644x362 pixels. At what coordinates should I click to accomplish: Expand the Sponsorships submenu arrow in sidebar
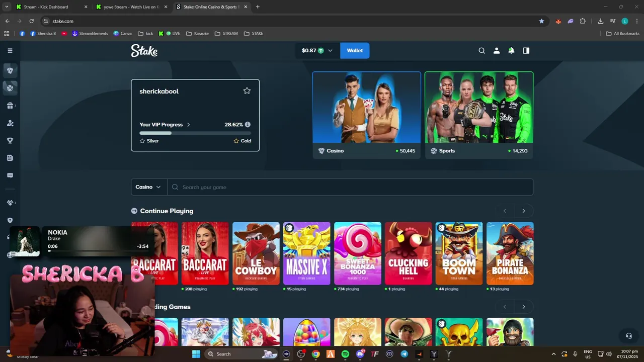(x=16, y=203)
